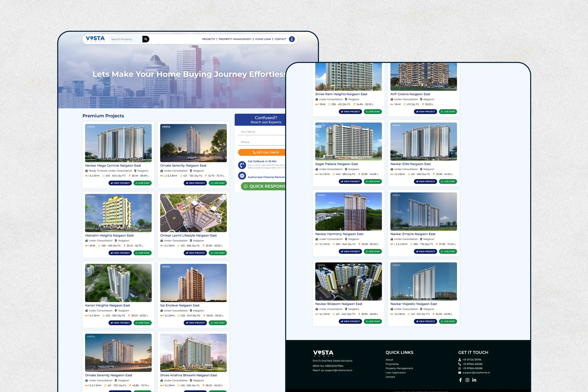Open the Loan Application link in footer
Image resolution: width=588 pixels, height=392 pixels.
click(x=396, y=372)
